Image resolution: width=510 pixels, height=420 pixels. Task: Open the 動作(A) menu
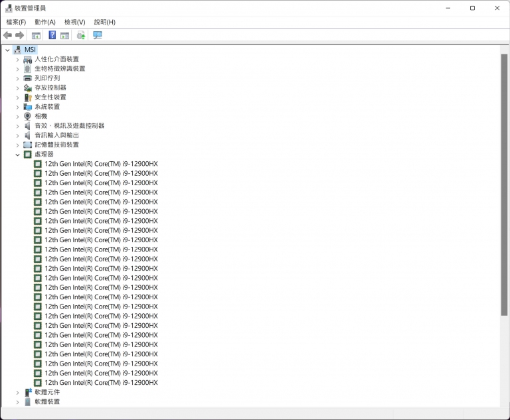point(45,22)
